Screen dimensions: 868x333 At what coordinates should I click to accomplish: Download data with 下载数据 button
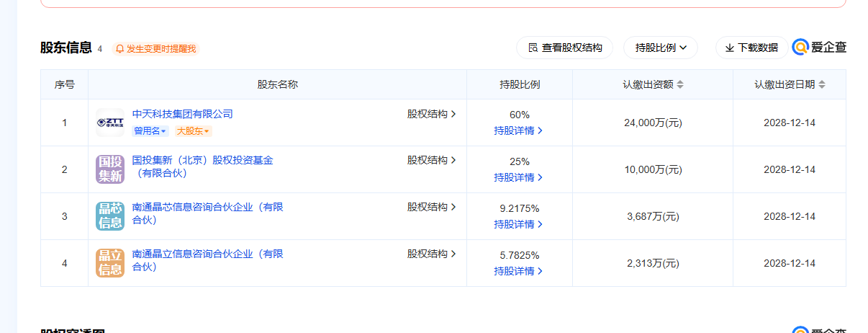pos(751,48)
